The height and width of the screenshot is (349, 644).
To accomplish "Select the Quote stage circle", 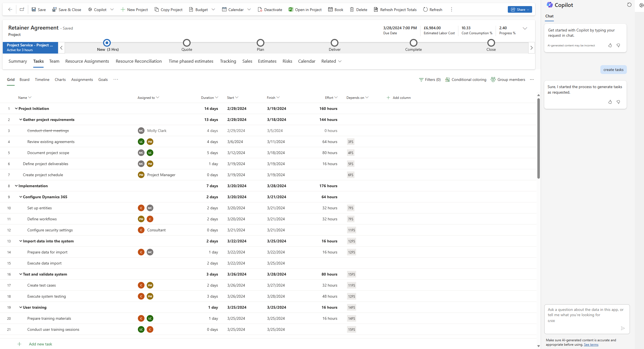I will [187, 43].
